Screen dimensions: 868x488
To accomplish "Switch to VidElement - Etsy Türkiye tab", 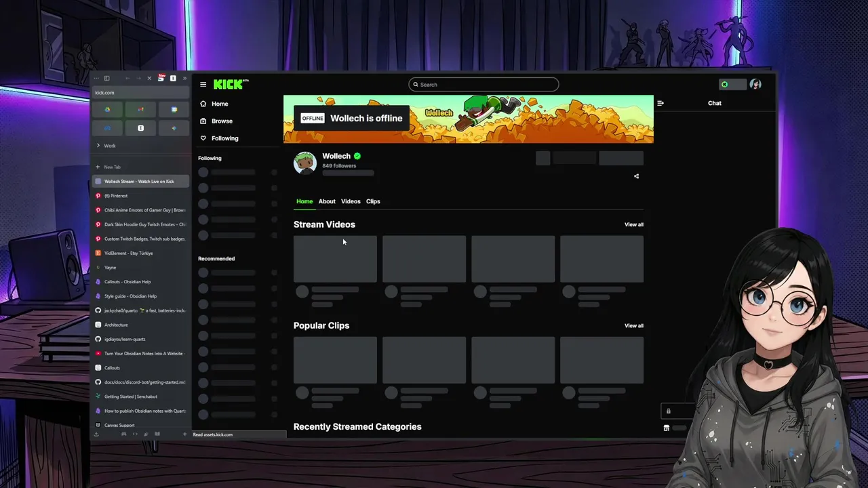I will point(140,253).
